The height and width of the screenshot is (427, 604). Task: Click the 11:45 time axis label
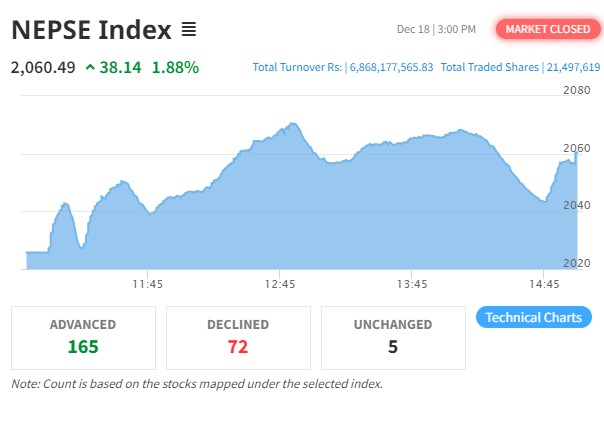pyautogui.click(x=147, y=284)
